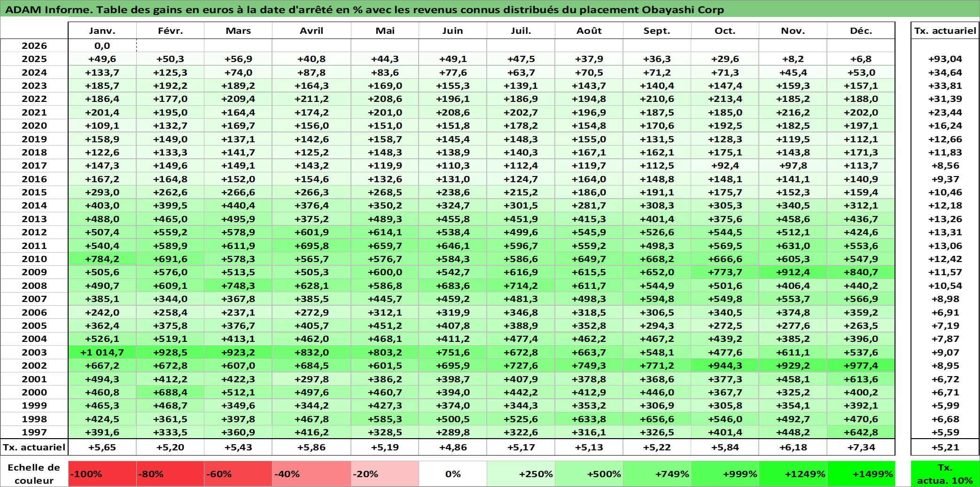Click the Tx. actuariel bottom row label

click(x=34, y=447)
